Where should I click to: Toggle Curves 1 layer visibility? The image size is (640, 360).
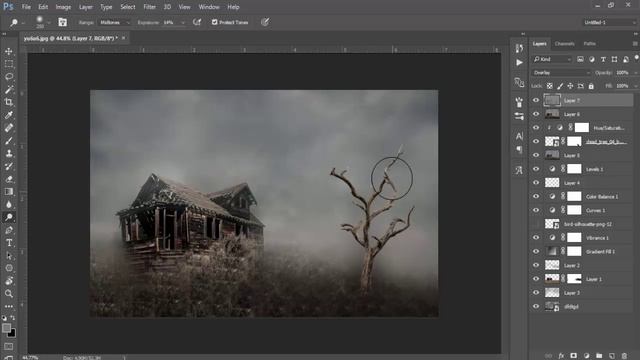[536, 210]
